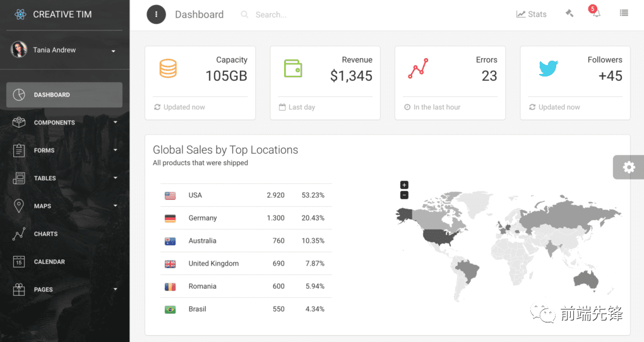Click the Creative Tim React logo
Image resolution: width=644 pixels, height=342 pixels.
(20, 15)
